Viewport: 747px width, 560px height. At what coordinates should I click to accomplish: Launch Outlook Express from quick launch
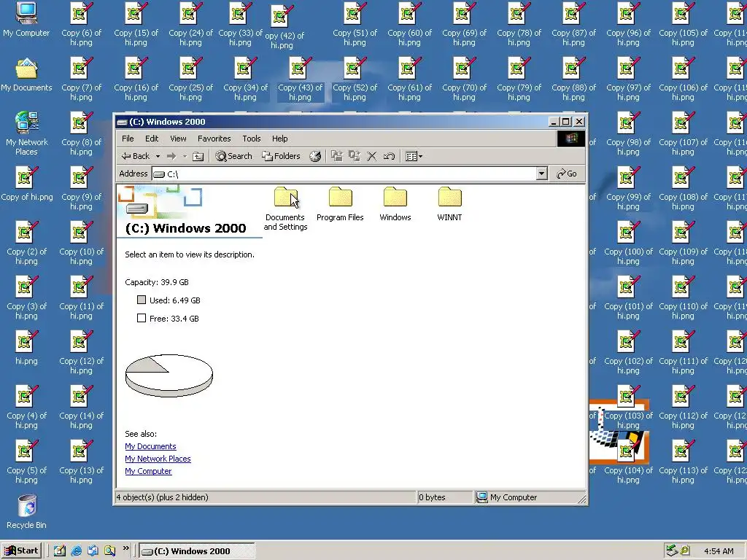[93, 551]
